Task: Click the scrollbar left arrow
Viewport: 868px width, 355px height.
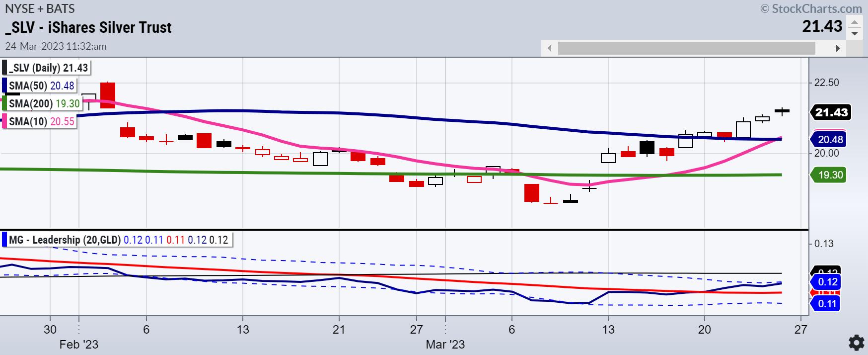Action: pos(549,48)
